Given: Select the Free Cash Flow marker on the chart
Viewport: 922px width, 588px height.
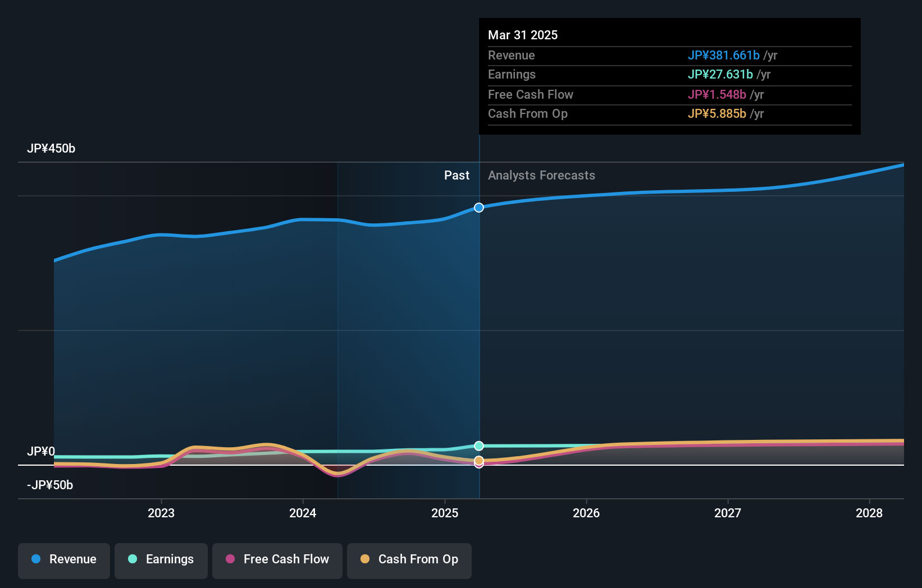Looking at the screenshot, I should point(479,467).
